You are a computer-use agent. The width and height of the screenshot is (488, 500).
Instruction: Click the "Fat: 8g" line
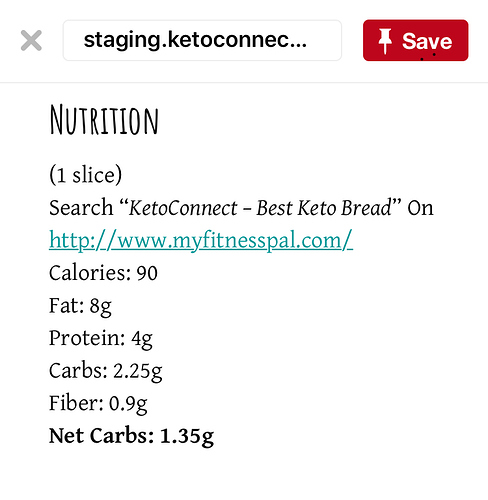coord(80,306)
